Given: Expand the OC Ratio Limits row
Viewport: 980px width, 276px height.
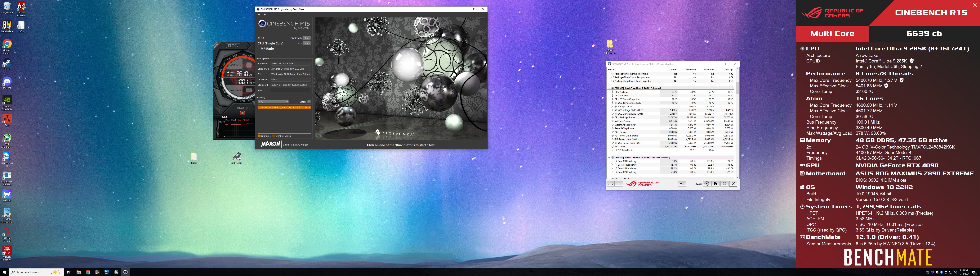Looking at the screenshot, I should 612,150.
